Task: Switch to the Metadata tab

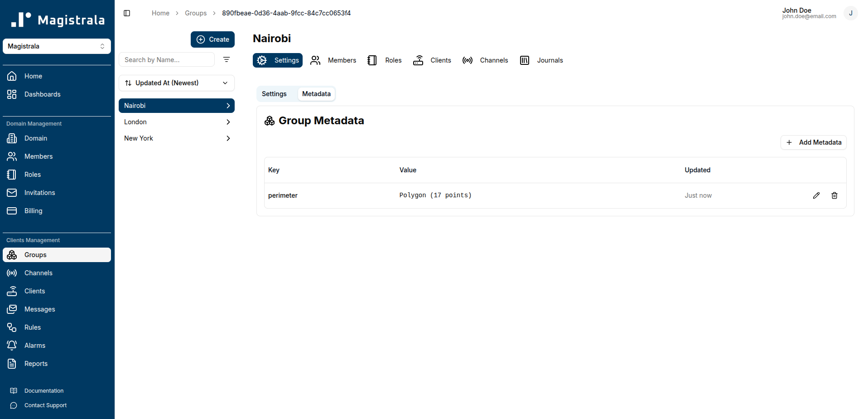Action: click(x=316, y=93)
